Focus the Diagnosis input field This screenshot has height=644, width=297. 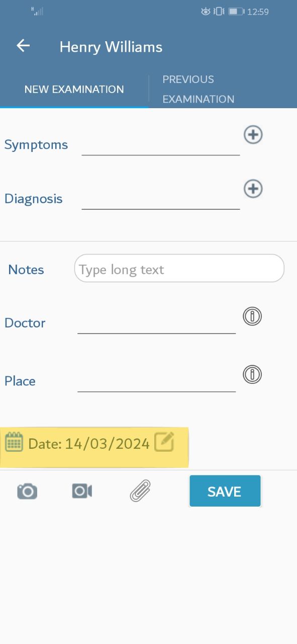point(161,199)
